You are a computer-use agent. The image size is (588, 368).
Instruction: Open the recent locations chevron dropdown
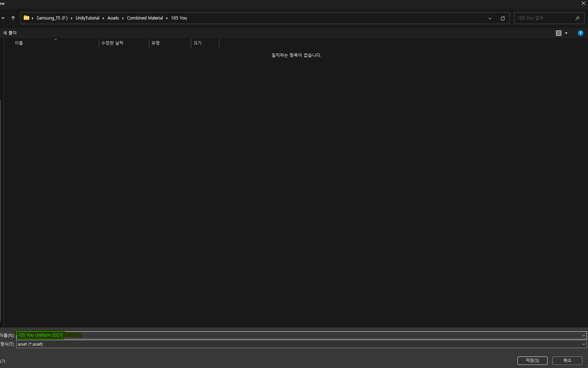coord(3,18)
